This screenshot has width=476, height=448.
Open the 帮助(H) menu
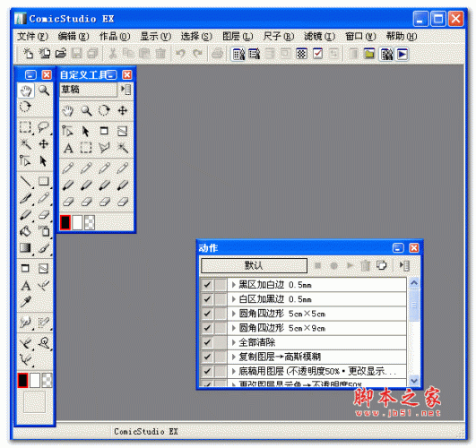tap(402, 37)
